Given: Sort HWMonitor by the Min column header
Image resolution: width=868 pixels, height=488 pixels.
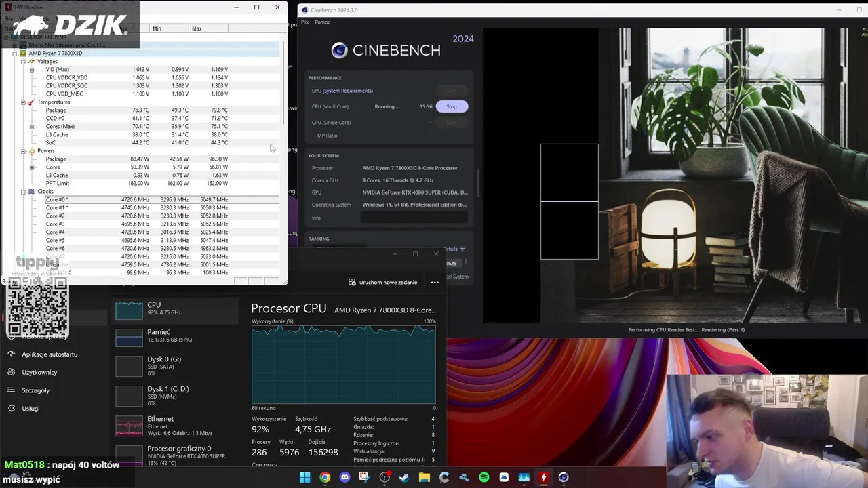Looking at the screenshot, I should pyautogui.click(x=170, y=28).
